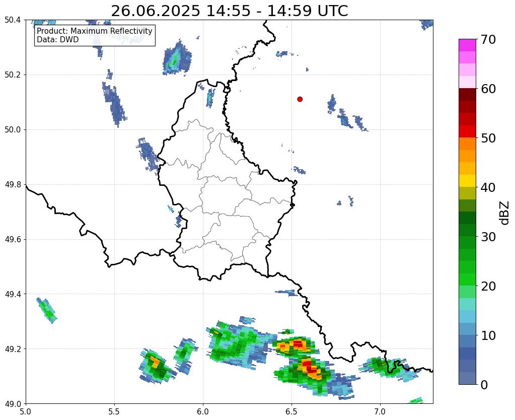Click the 10 tick label on colorbar

pos(488,335)
